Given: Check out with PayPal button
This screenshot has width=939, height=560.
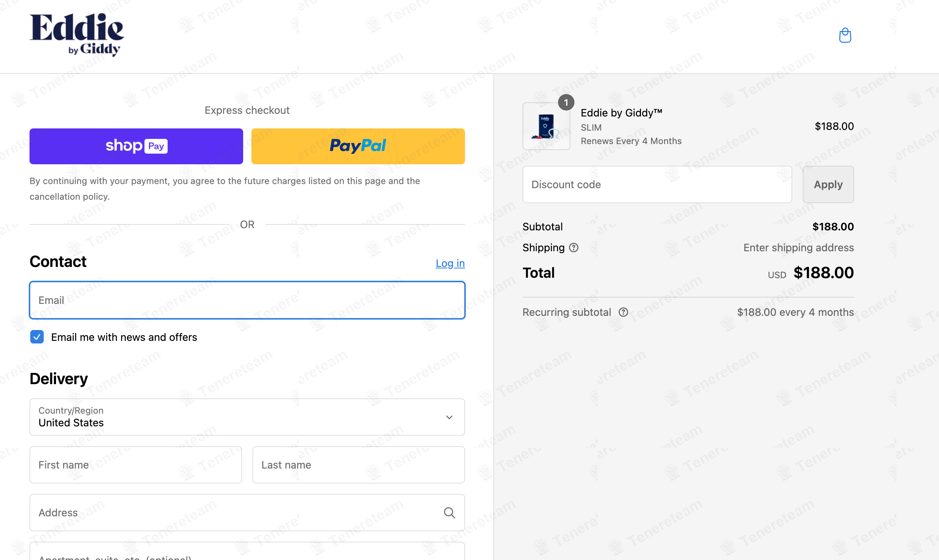Looking at the screenshot, I should point(358,146).
